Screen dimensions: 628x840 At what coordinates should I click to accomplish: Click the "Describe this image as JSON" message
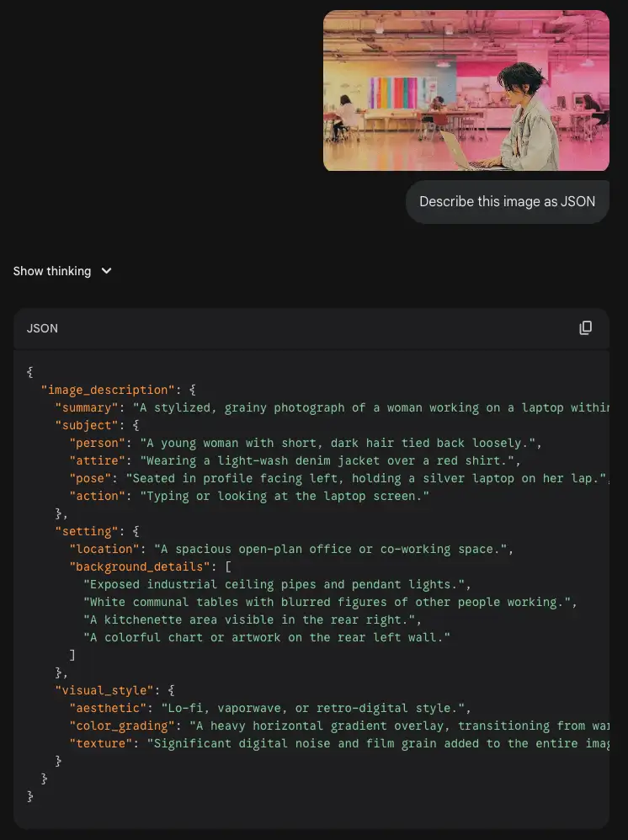pyautogui.click(x=507, y=202)
